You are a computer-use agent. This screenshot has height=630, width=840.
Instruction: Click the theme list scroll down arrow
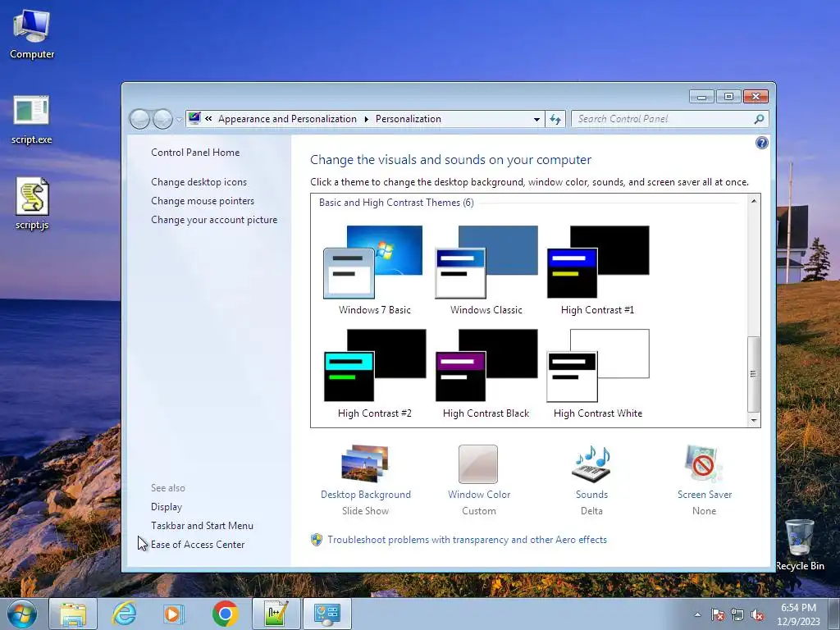753,421
